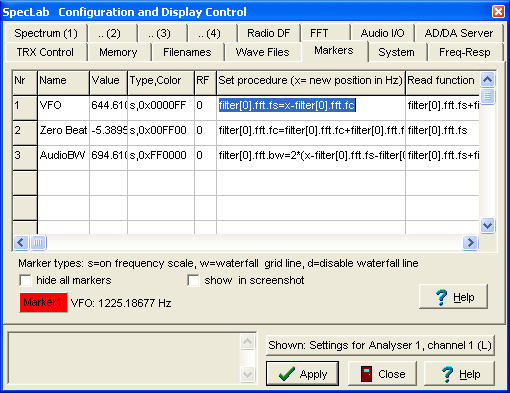Toggle show in screenshot checkbox
The height and width of the screenshot is (393, 510).
pos(193,280)
